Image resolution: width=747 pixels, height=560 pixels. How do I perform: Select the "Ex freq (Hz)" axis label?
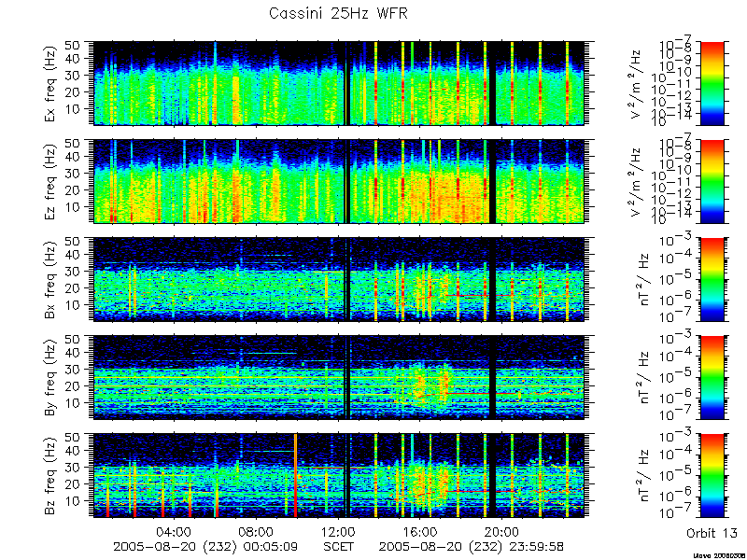pyautogui.click(x=51, y=83)
